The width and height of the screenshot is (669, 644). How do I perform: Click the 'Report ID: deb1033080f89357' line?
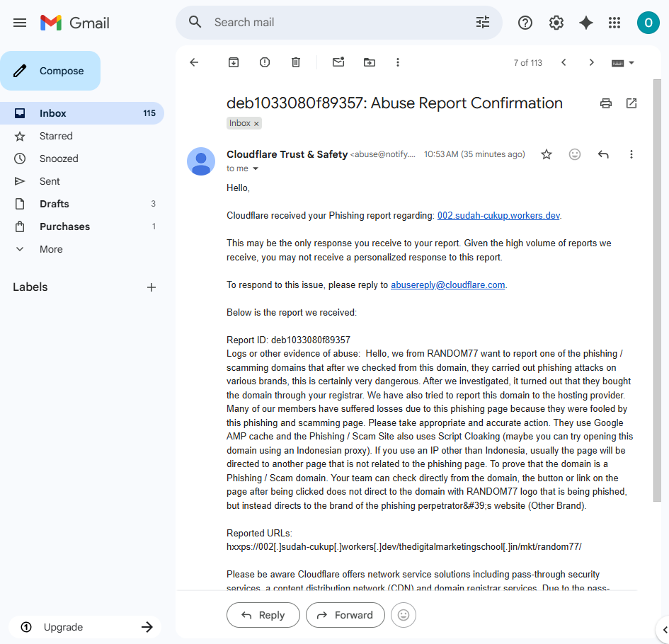[x=288, y=340]
